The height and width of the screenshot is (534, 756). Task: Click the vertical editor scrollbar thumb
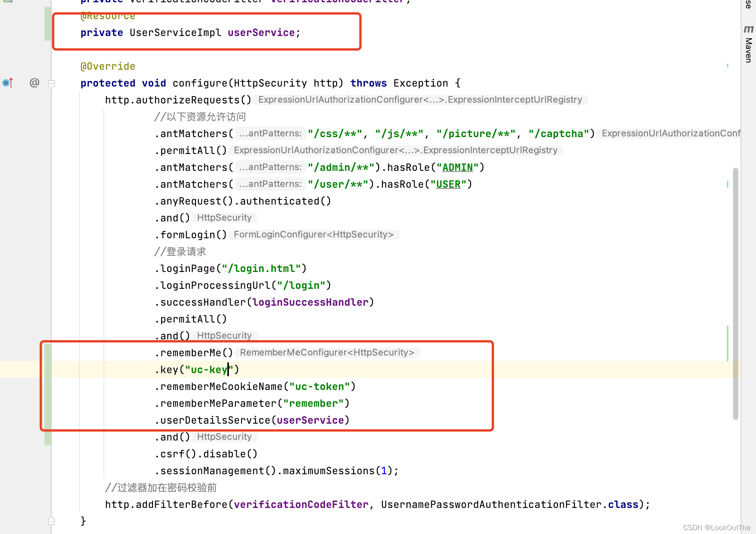pyautogui.click(x=735, y=293)
